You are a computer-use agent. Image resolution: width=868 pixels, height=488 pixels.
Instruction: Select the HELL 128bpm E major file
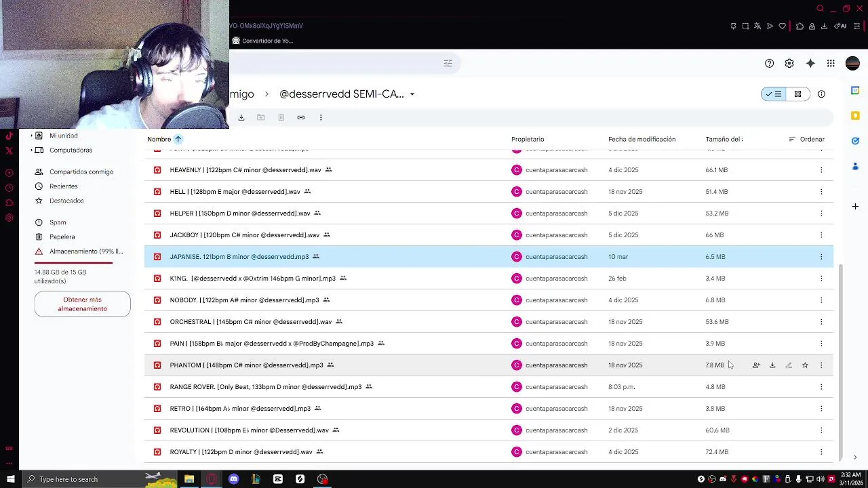tap(488, 192)
